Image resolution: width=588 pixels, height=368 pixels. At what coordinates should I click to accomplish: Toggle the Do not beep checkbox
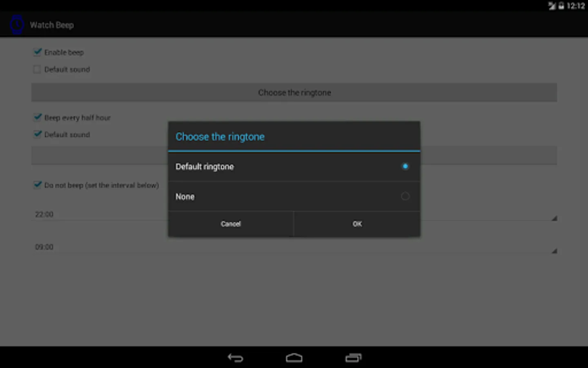[x=38, y=185]
